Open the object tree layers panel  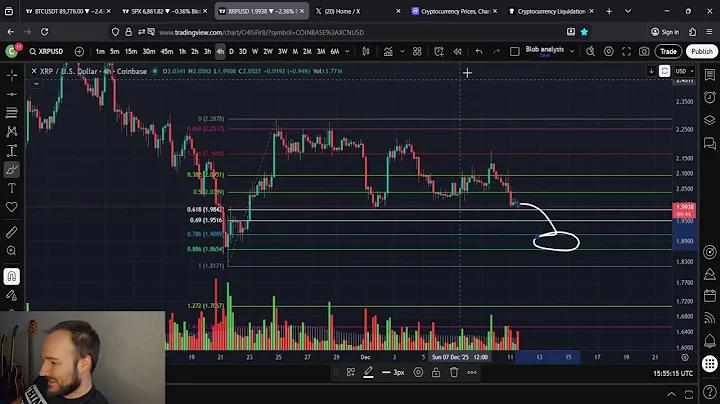(x=710, y=120)
